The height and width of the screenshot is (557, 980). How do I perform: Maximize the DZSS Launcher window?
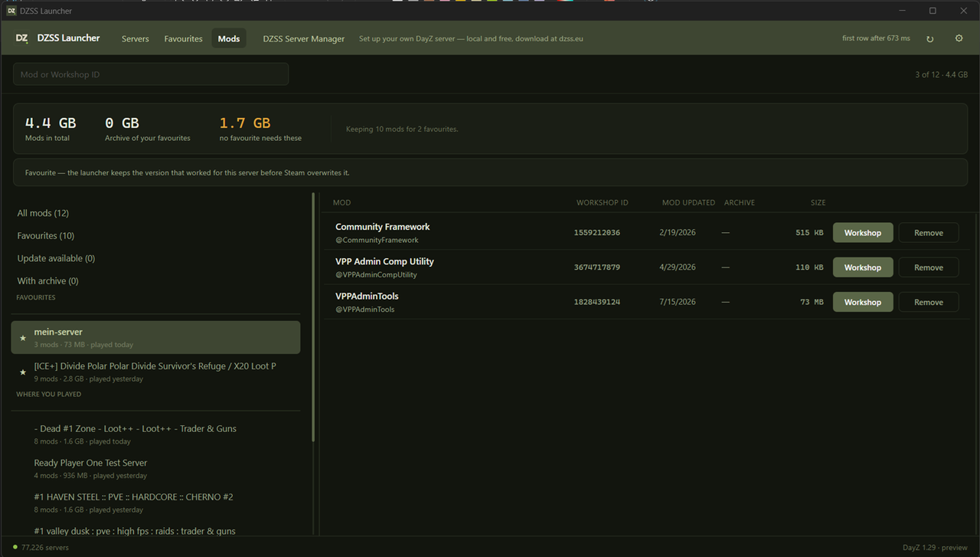coord(933,11)
